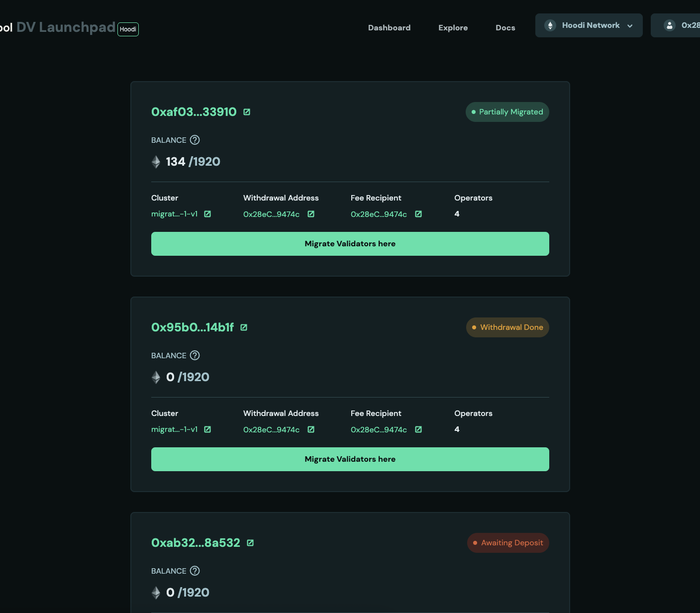The image size is (700, 613).
Task: Click Migrate Validators here for 0xaf03...33910
Action: coord(350,244)
